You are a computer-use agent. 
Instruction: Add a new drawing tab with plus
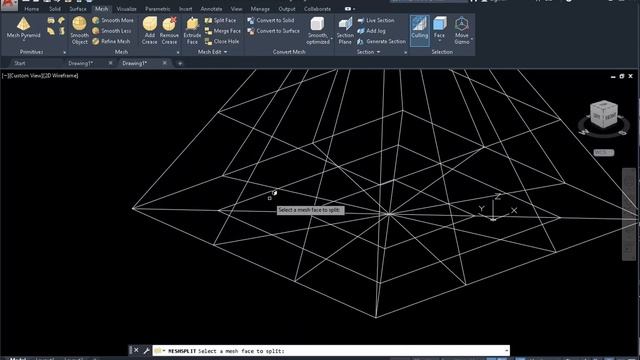180,63
